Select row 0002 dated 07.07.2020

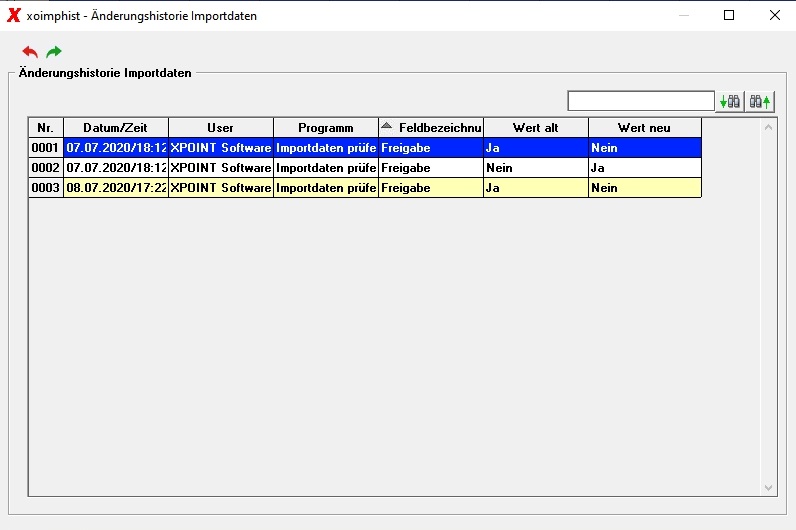[365, 168]
